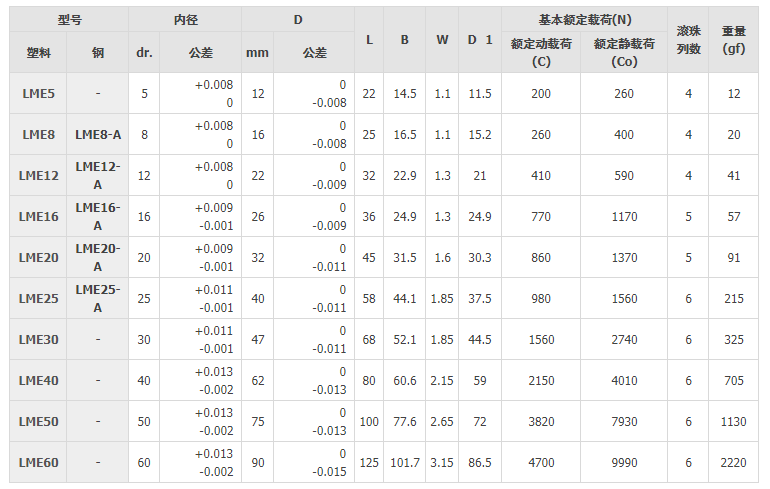Click the 额定动载荷 (C) column header
The height and width of the screenshot is (489, 770).
tap(541, 52)
